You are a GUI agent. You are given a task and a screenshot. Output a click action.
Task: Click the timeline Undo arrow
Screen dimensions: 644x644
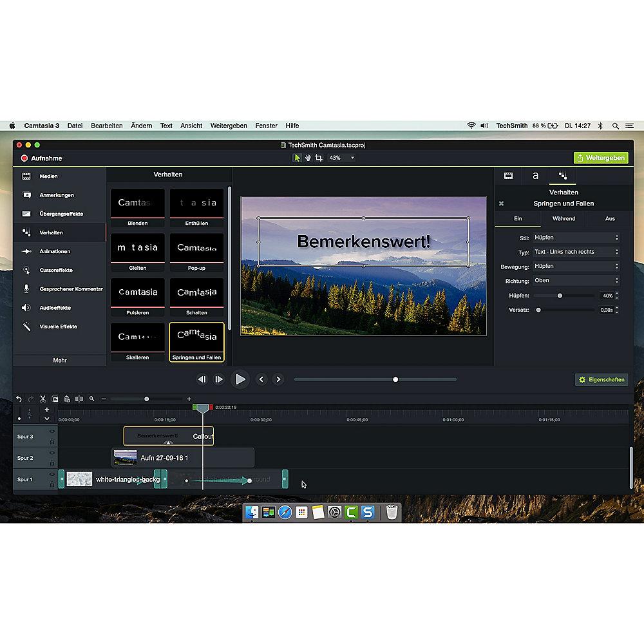tap(19, 399)
